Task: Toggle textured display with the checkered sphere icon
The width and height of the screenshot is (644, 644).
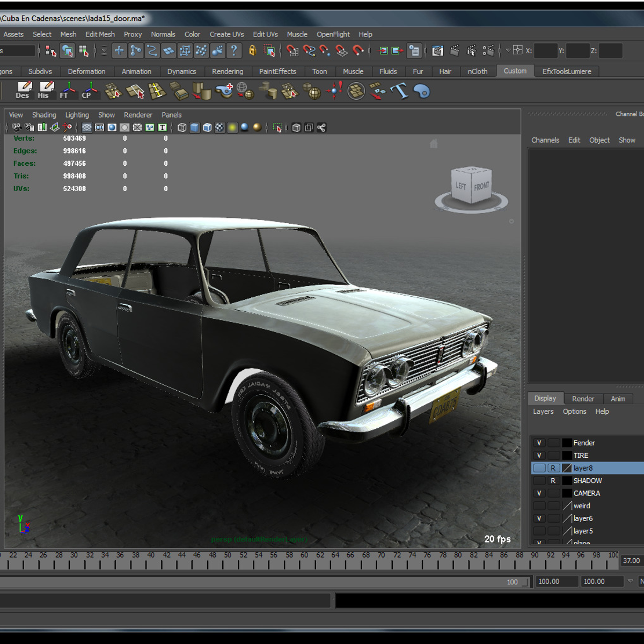Action: point(219,127)
